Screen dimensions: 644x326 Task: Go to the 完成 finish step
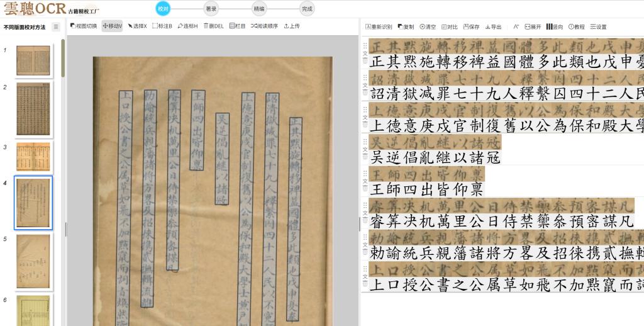(307, 9)
